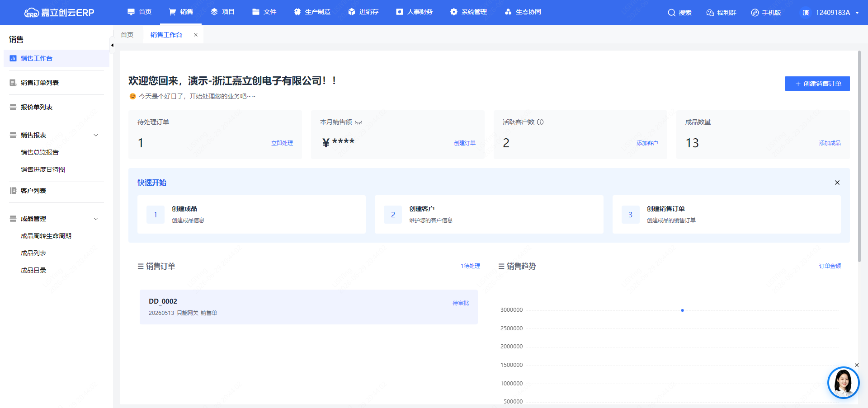Image resolution: width=868 pixels, height=408 pixels.
Task: Click the 添加客户 link
Action: (647, 143)
